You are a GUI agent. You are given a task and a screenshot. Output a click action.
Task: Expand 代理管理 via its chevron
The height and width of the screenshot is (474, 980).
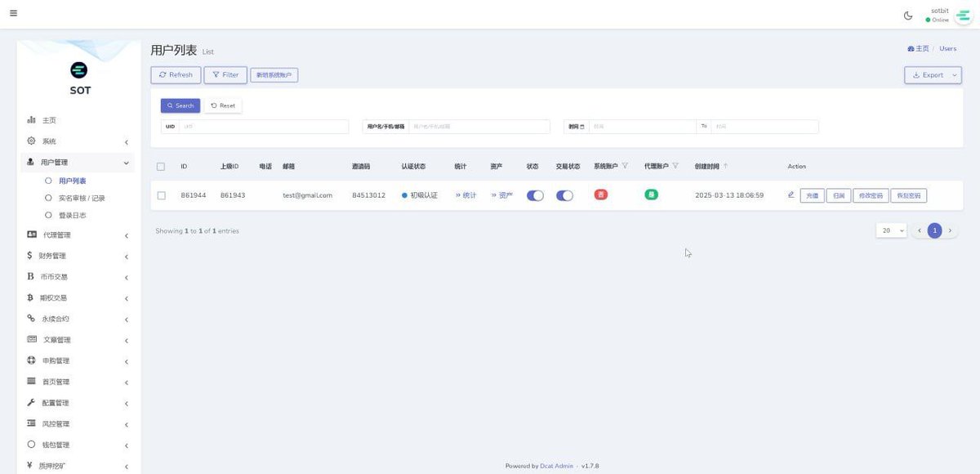coord(127,236)
